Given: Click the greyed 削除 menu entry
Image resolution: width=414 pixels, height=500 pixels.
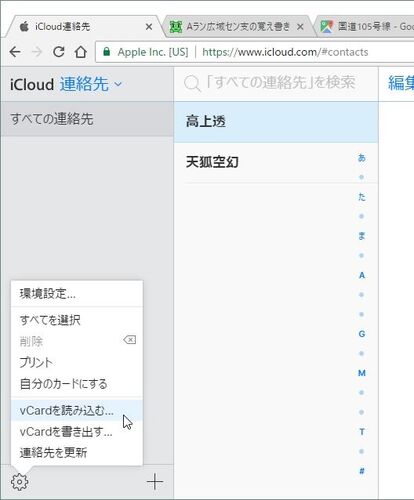Looking at the screenshot, I should [x=77, y=341].
